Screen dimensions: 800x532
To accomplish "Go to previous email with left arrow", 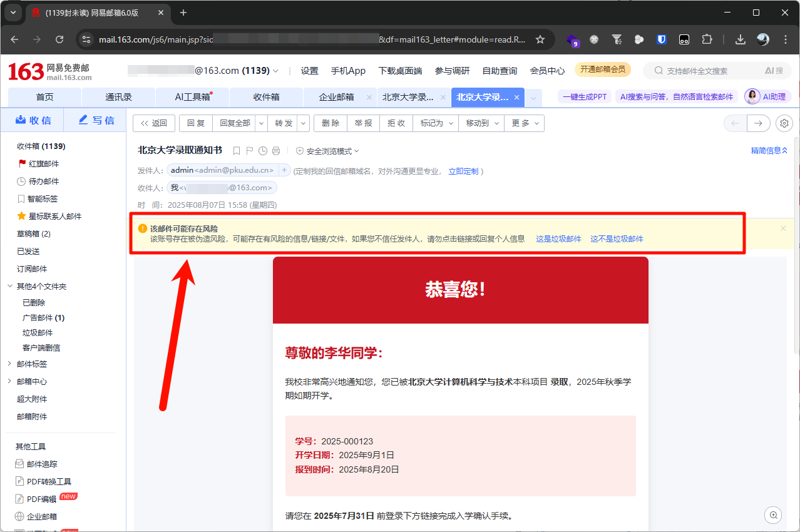I will tap(735, 123).
